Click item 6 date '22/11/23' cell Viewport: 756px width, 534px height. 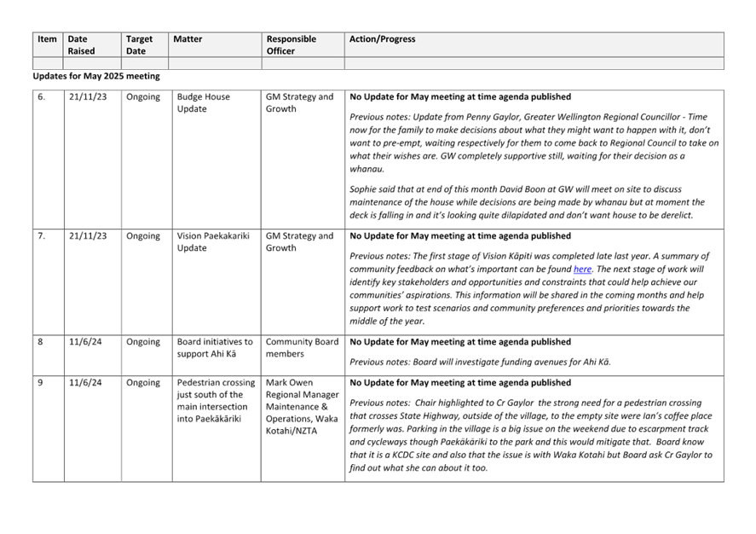[x=91, y=96]
